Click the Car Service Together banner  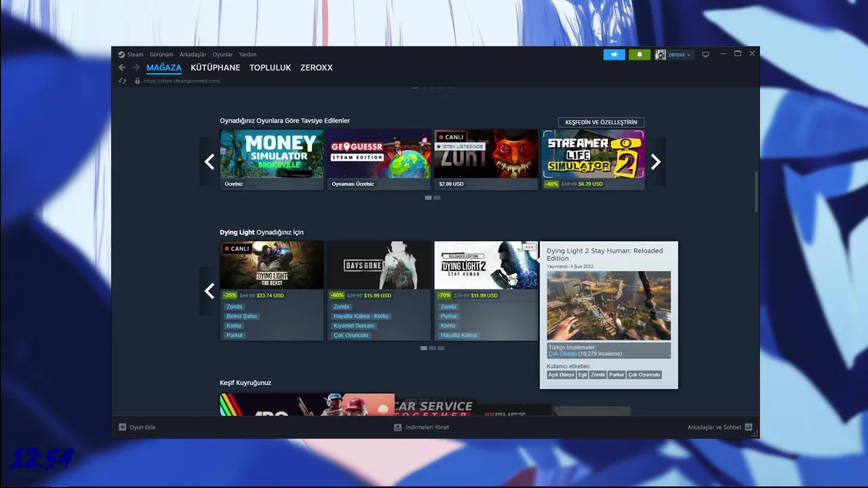(434, 405)
